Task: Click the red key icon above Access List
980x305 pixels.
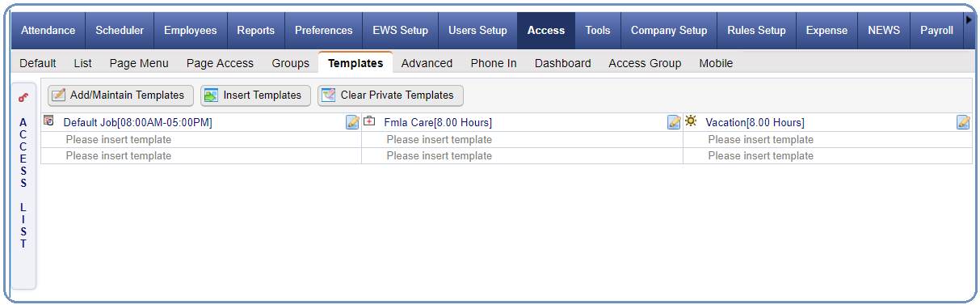Action: [x=23, y=97]
